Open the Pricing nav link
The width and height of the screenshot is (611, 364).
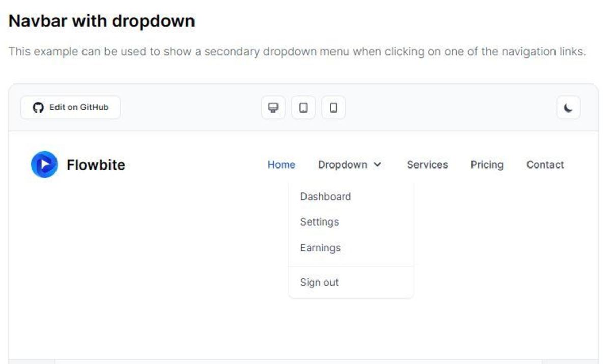pyautogui.click(x=487, y=165)
